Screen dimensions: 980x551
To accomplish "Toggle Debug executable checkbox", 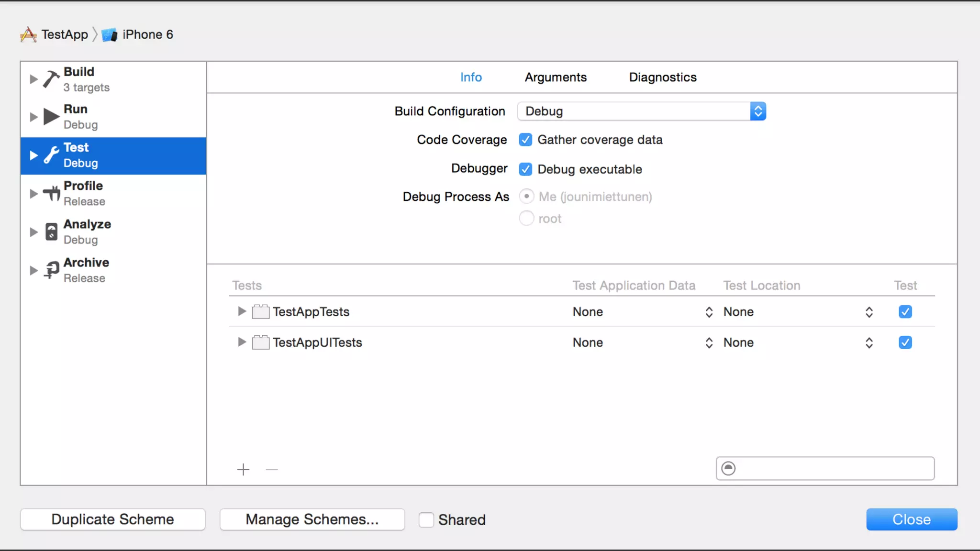I will [525, 169].
